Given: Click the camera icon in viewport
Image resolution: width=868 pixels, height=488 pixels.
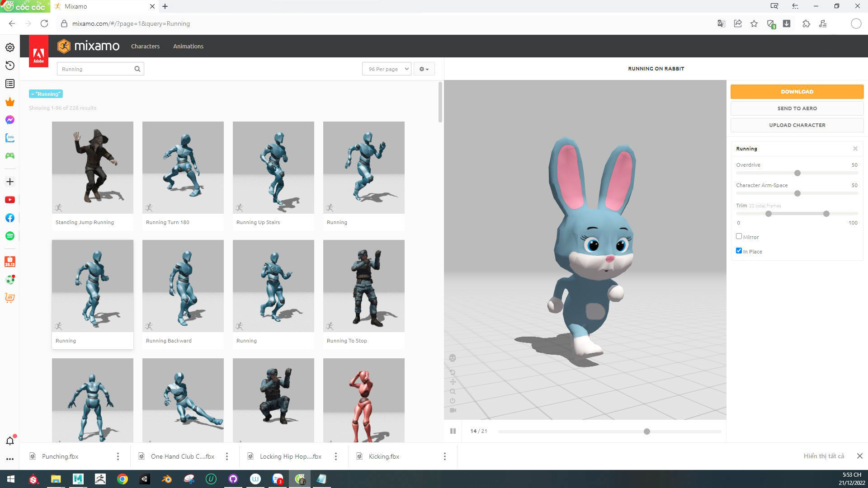Looking at the screenshot, I should pos(453,410).
